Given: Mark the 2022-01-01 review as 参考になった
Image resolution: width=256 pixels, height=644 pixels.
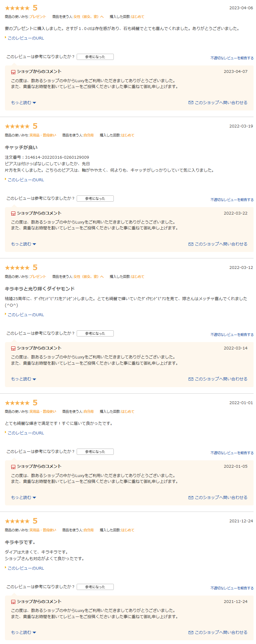Looking at the screenshot, I should tap(95, 452).
